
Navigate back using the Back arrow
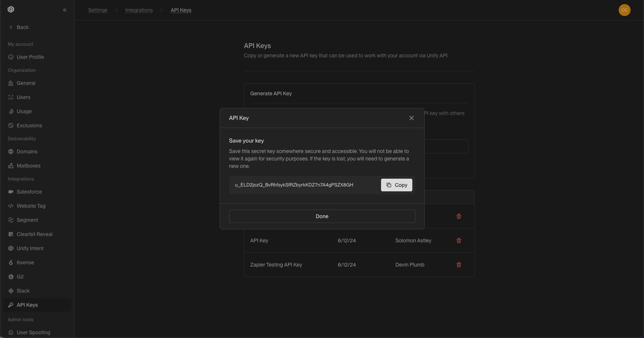(18, 27)
